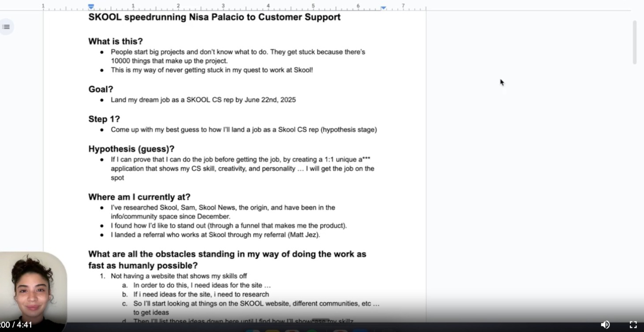This screenshot has width=644, height=332.
Task: Click the bullet starting "If I can prove that I can do the job"
Action: tap(243, 169)
